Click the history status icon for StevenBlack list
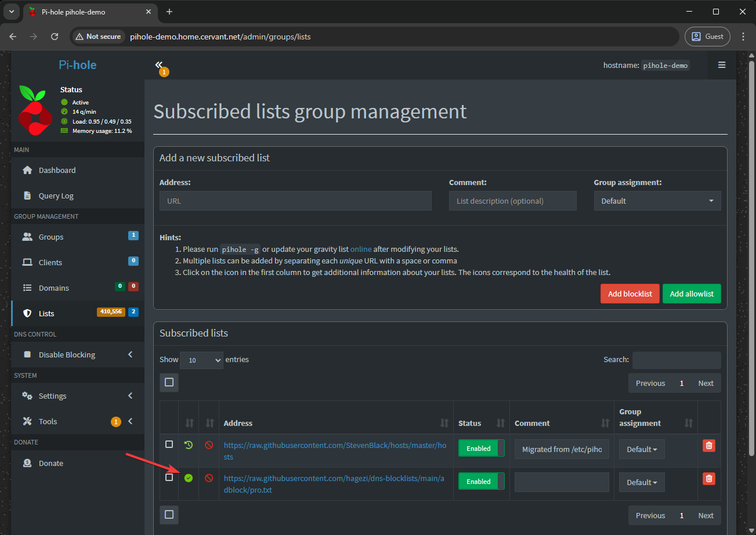The height and width of the screenshot is (535, 756). tap(188, 445)
